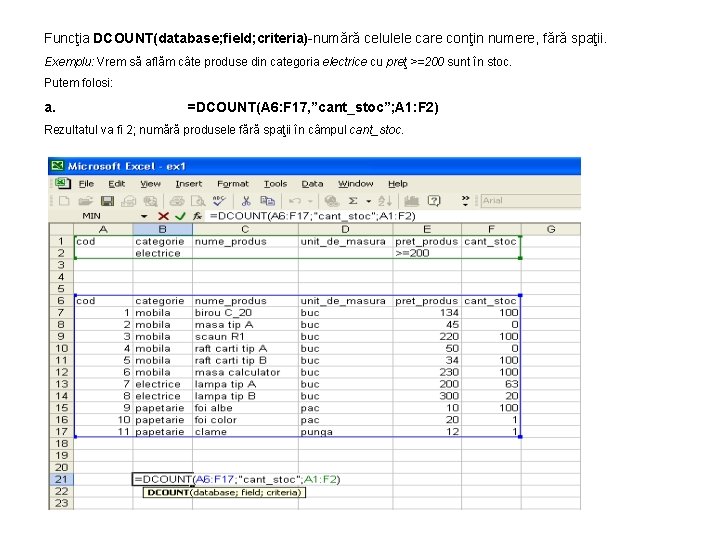Click the Search toolbar icon

pos(150,201)
